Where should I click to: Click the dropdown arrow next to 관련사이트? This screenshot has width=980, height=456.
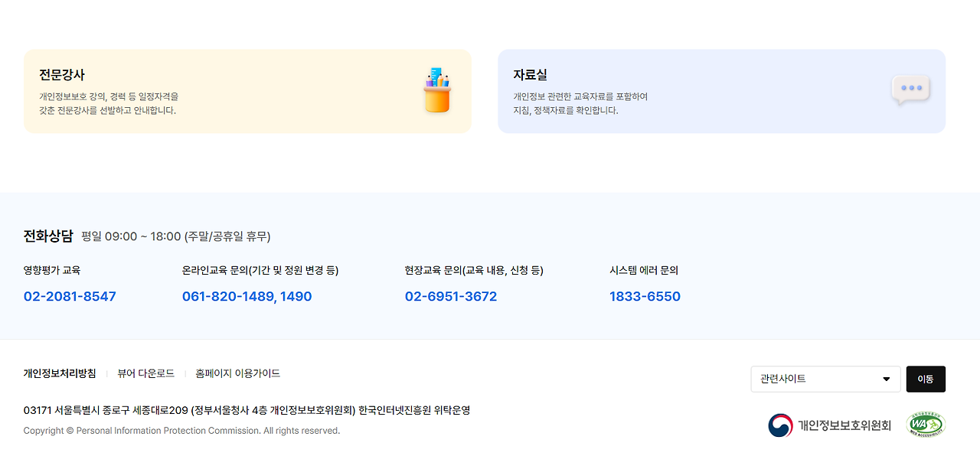(888, 379)
